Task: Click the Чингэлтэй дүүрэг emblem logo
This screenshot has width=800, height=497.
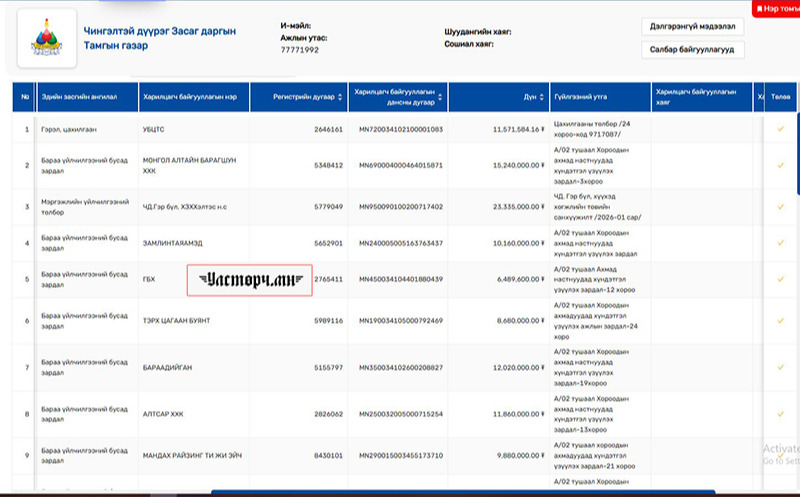Action: point(42,38)
